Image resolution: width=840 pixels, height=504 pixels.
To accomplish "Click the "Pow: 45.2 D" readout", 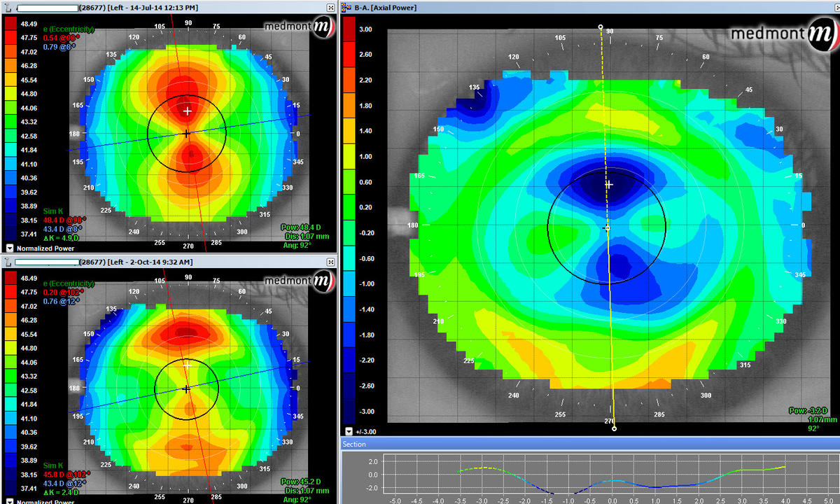I will (300, 482).
